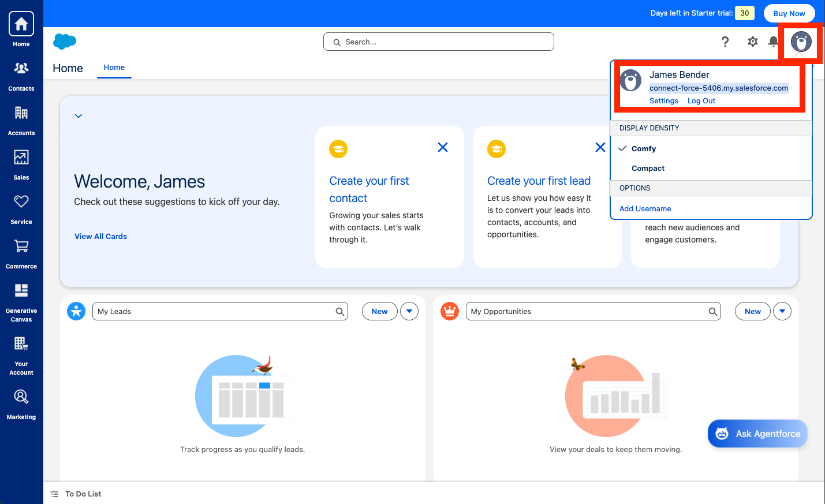Image resolution: width=825 pixels, height=504 pixels.
Task: Click the My Leads search input
Action: pos(220,311)
